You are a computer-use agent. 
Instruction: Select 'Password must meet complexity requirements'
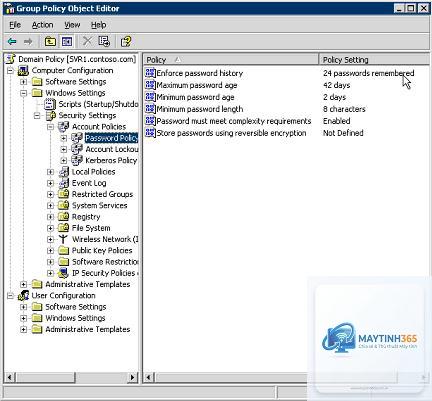tap(234, 121)
